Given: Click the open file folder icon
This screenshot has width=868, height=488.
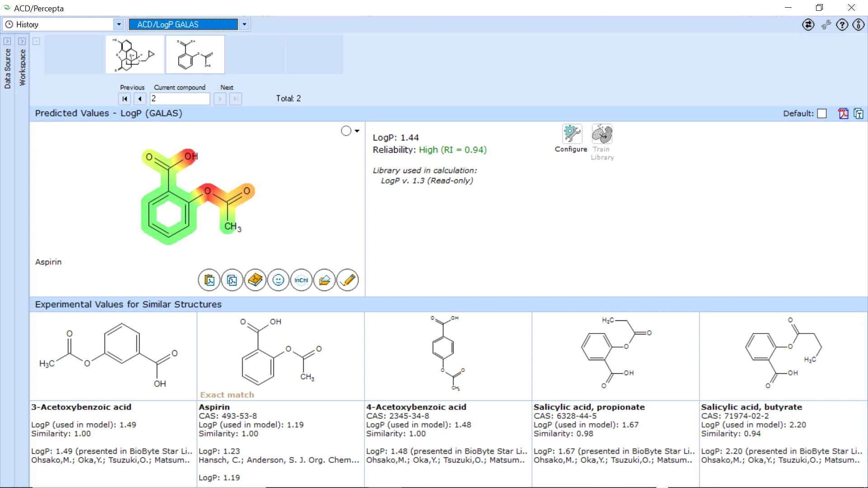Looking at the screenshot, I should (x=324, y=280).
